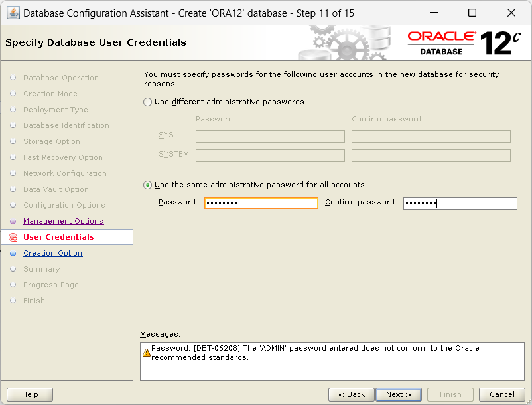
Task: Maximize the Database Configuration Assistant window
Action: (472, 13)
